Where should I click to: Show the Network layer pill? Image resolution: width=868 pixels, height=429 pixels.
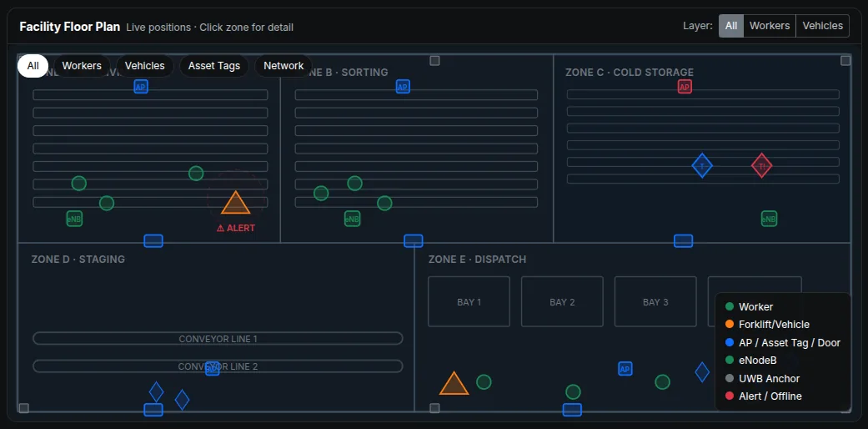point(283,66)
